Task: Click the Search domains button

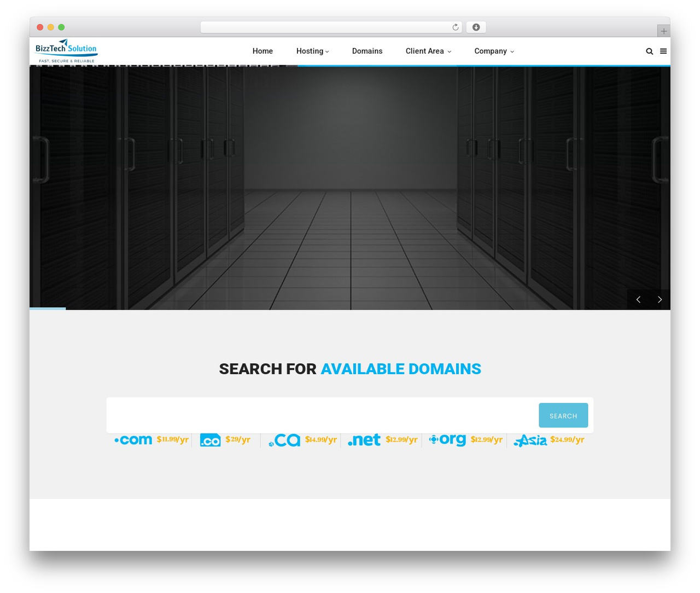Action: point(563,416)
